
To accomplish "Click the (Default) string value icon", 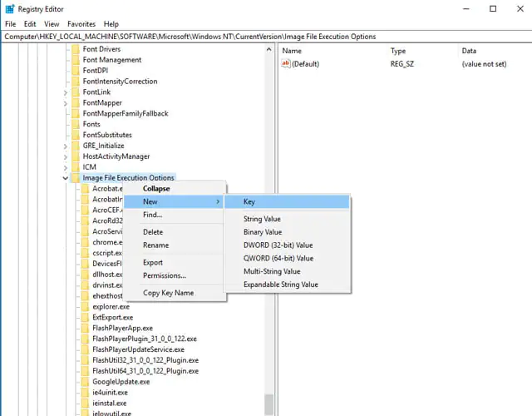I will 286,64.
